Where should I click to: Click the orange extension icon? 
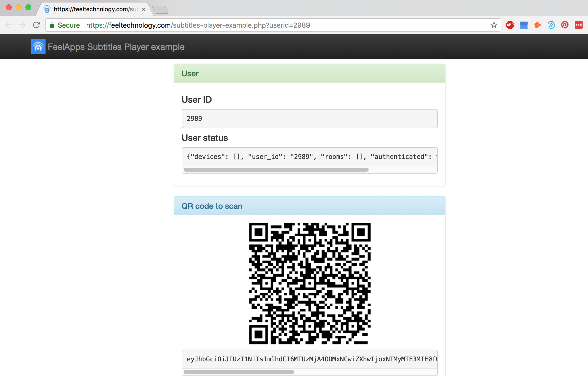coord(537,25)
